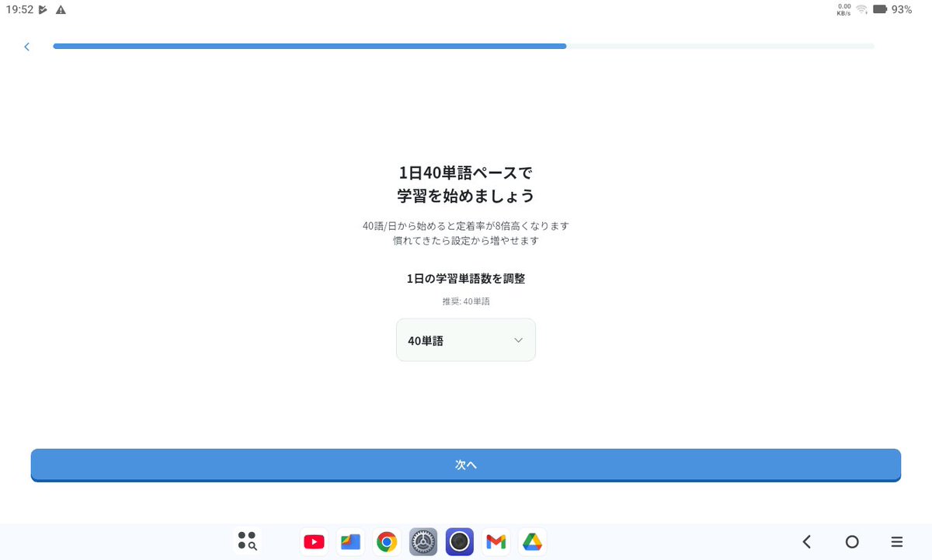The width and height of the screenshot is (932, 560).
Task: Tap the Android back navigation arrow
Action: [x=805, y=541]
